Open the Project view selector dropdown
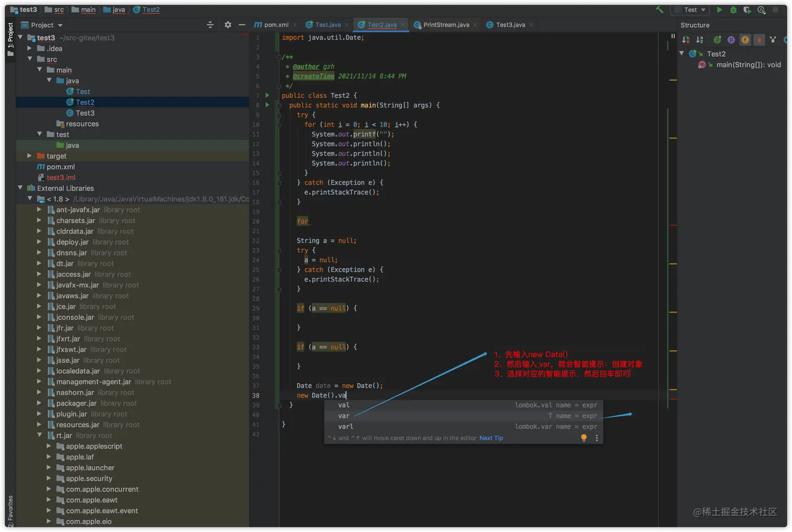This screenshot has width=792, height=532. click(x=42, y=25)
